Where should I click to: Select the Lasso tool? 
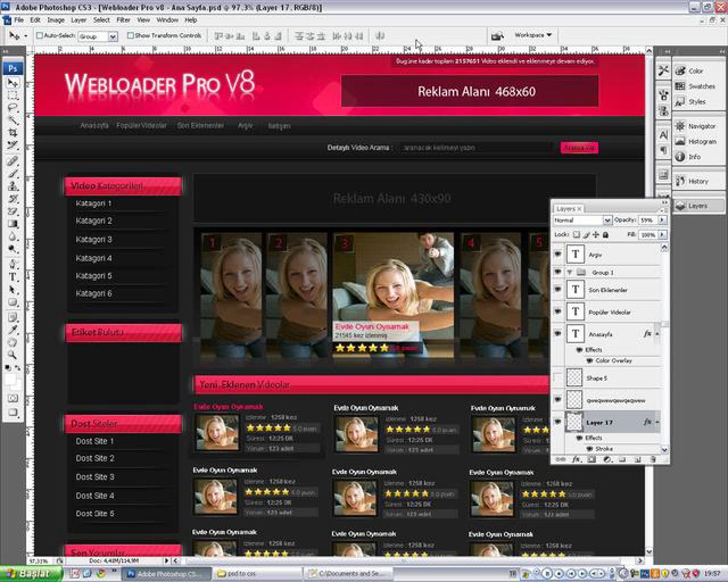(13, 108)
